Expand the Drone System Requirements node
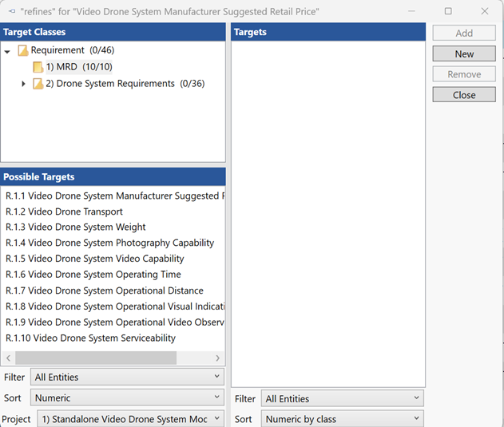Image resolution: width=504 pixels, height=427 pixels. coord(23,84)
